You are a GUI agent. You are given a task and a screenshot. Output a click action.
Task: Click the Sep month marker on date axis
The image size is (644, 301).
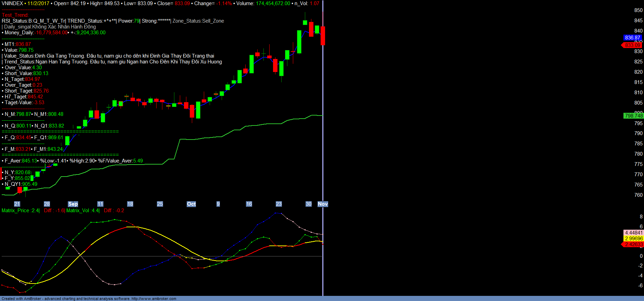(x=73, y=204)
